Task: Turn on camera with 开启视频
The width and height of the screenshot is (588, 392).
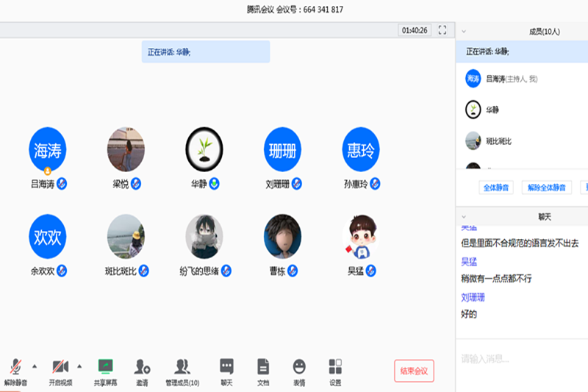Action: pyautogui.click(x=60, y=371)
